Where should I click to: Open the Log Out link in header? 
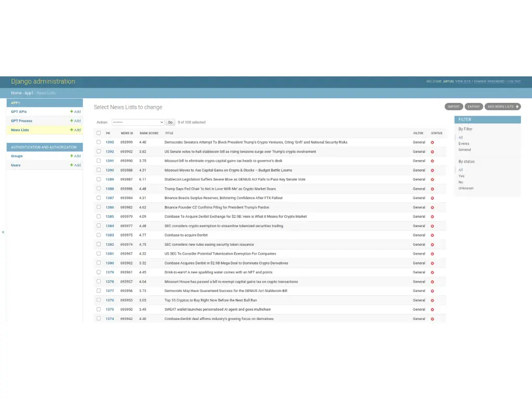(x=514, y=82)
